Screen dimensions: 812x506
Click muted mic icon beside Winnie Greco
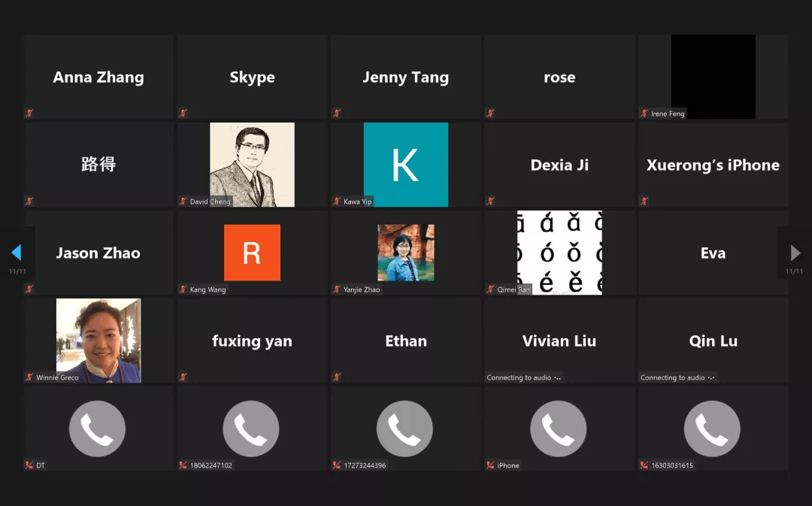click(x=29, y=377)
